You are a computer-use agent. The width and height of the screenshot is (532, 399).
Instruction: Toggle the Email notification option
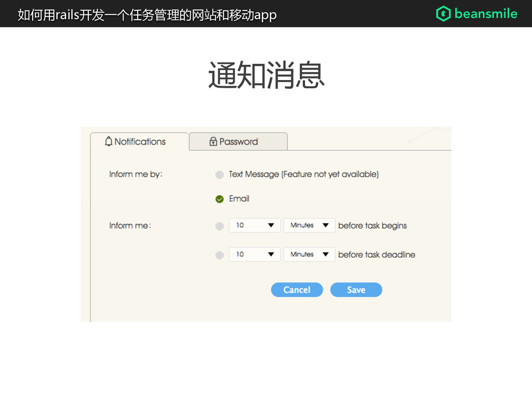coord(220,199)
